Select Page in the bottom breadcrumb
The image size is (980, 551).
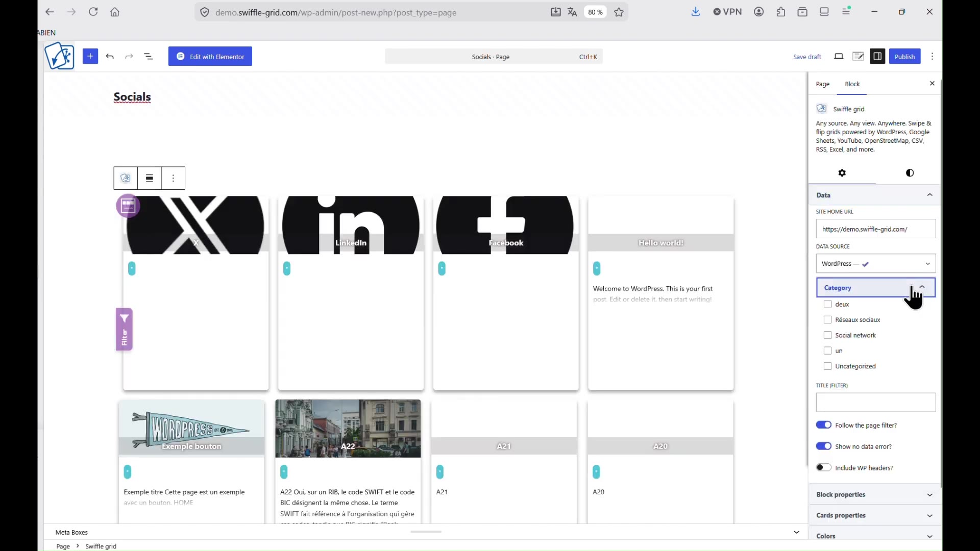tap(63, 546)
